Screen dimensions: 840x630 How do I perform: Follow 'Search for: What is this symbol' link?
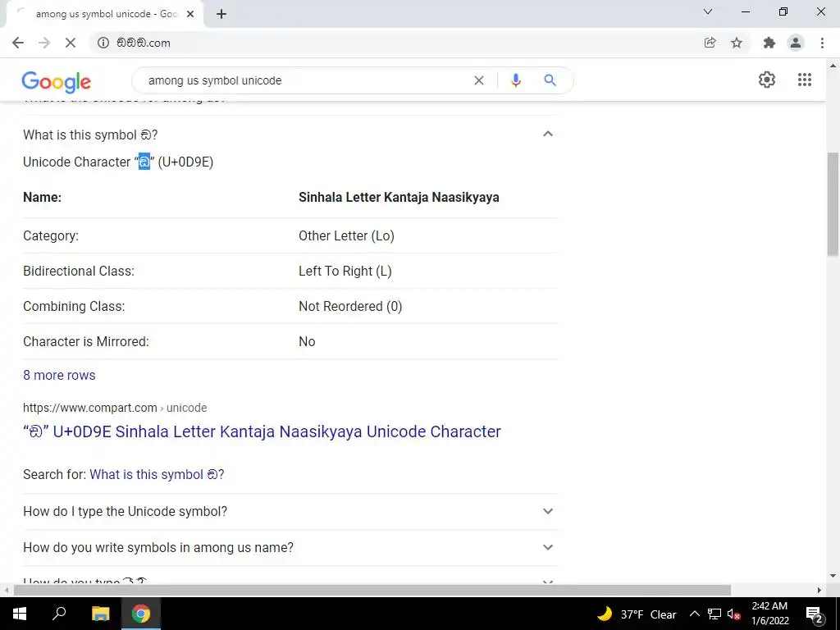point(157,475)
